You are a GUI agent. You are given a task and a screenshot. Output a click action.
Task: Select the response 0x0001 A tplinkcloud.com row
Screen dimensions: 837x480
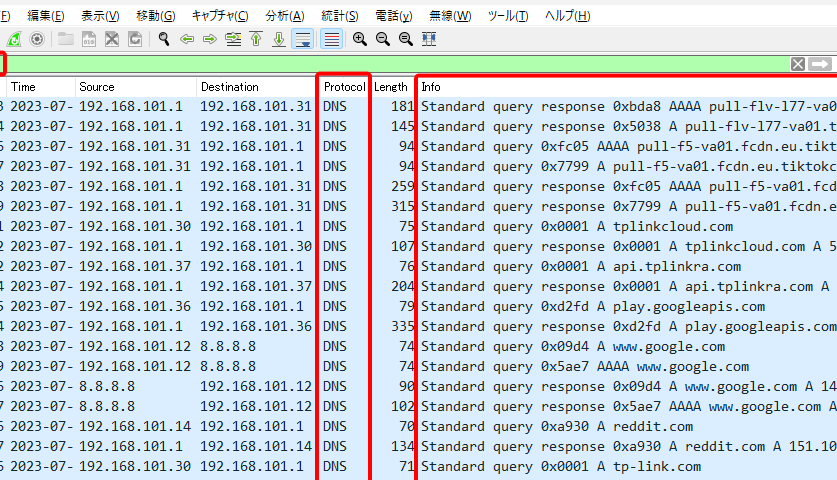[418, 247]
